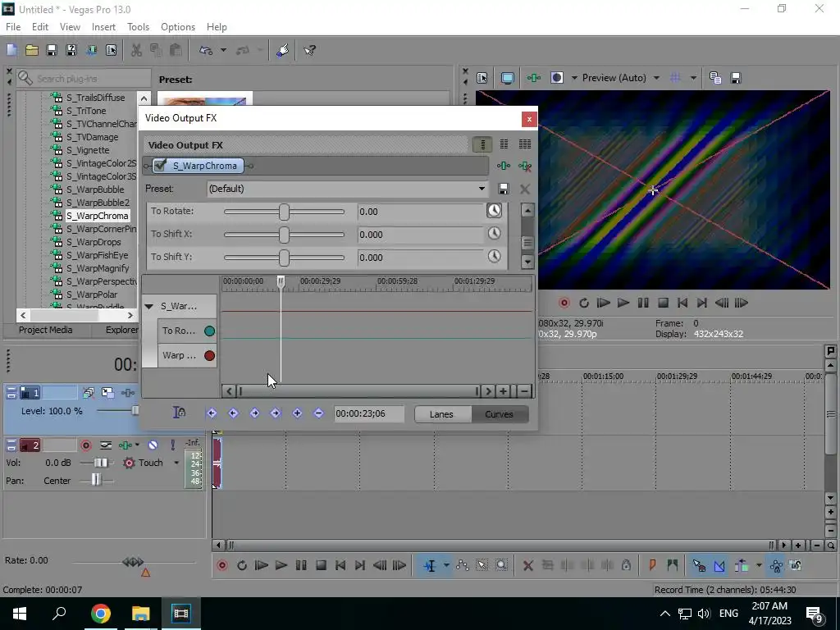Open the Redo history dropdown arrow
The width and height of the screenshot is (840, 630).
coord(260,50)
